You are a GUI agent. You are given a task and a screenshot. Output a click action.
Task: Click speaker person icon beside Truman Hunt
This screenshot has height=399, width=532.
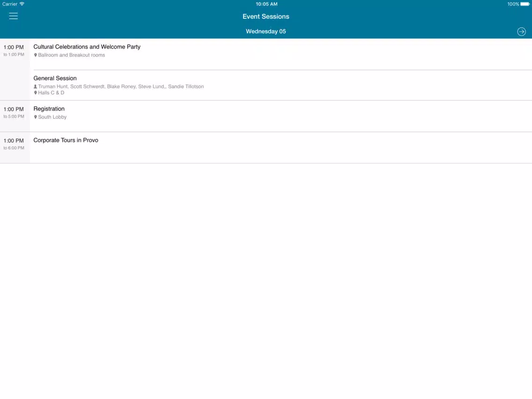pyautogui.click(x=35, y=87)
